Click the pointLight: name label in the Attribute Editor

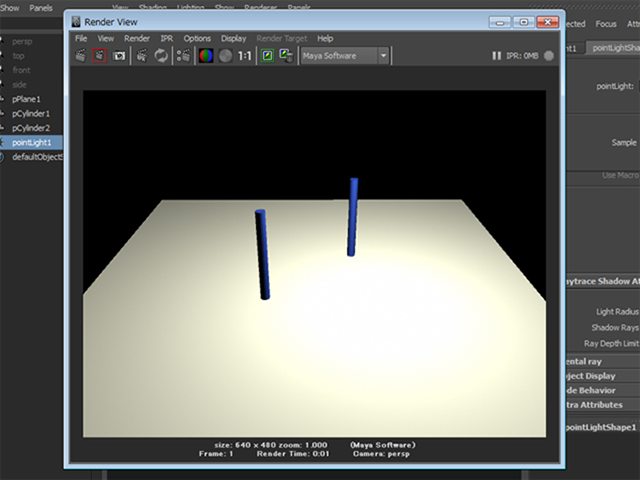pyautogui.click(x=615, y=86)
